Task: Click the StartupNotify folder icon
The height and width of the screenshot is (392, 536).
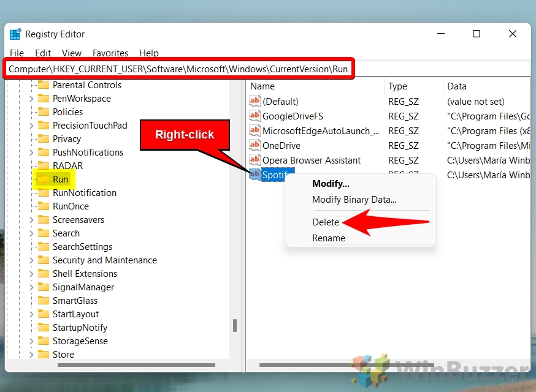Action: [44, 328]
